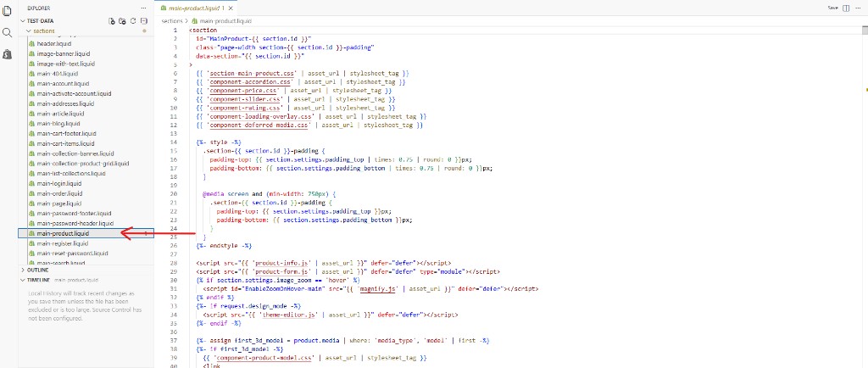Open main-cart-footer.liquid file

(x=66, y=133)
